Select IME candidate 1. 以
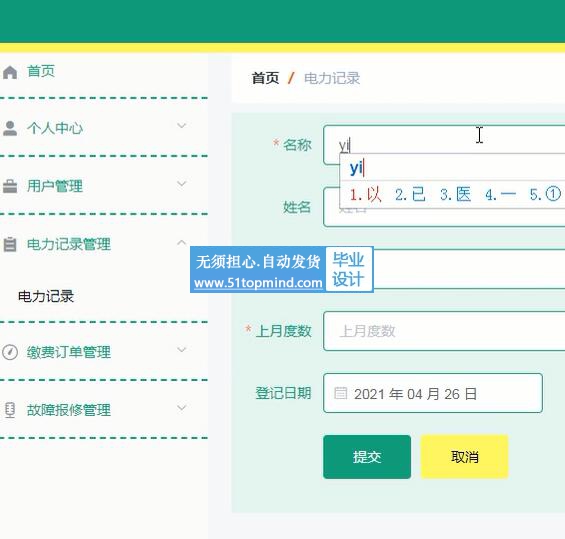 (x=365, y=195)
